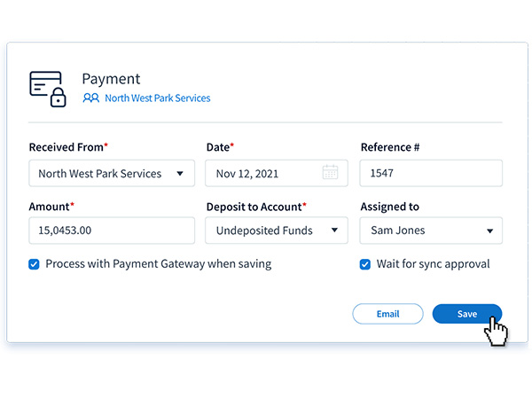
Task: Open the calendar icon in Date field
Action: pos(330,172)
